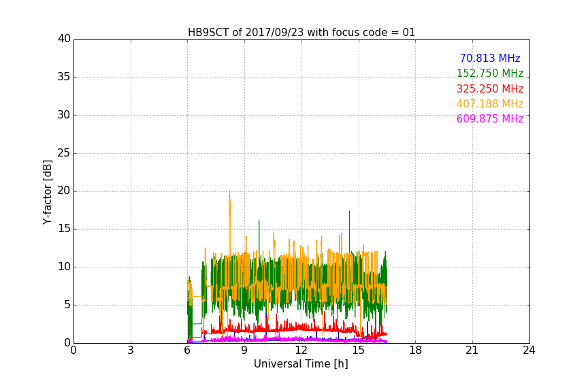Click the x-axis tick label 3

point(131,350)
